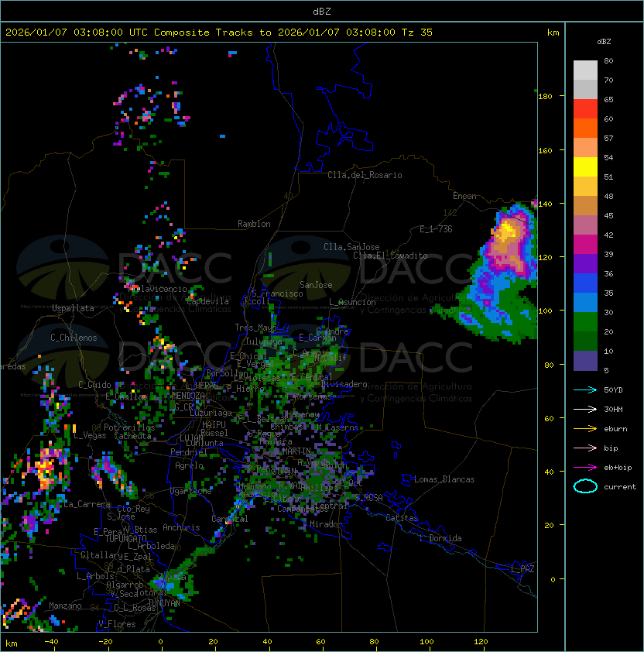This screenshot has width=644, height=652.
Task: Click the 'TUPUNGATO' place label
Action: (125, 538)
